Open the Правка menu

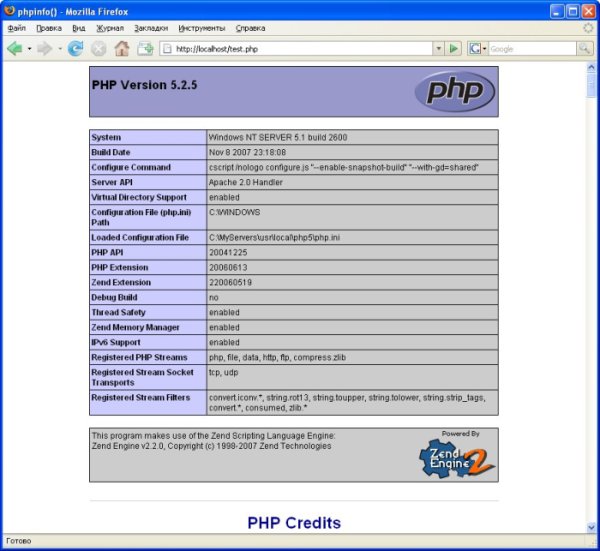pyautogui.click(x=49, y=28)
